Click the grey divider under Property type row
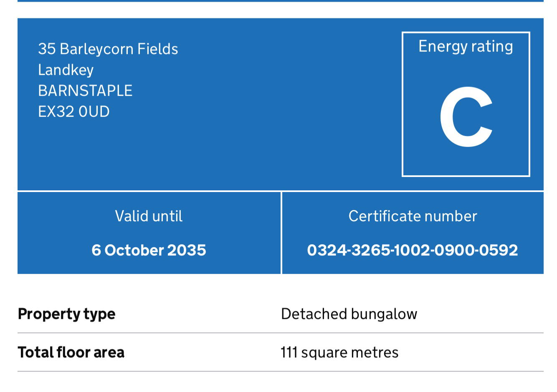This screenshot has width=557, height=392. click(281, 333)
